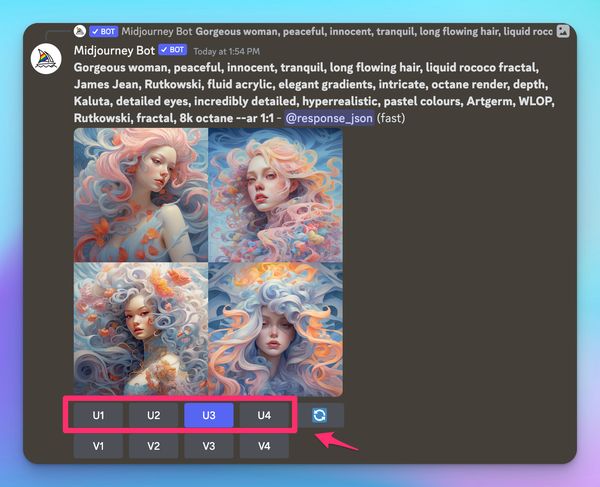View the bottom-left white-haired woman image
Image resolution: width=600 pixels, height=487 pixels.
(x=140, y=329)
